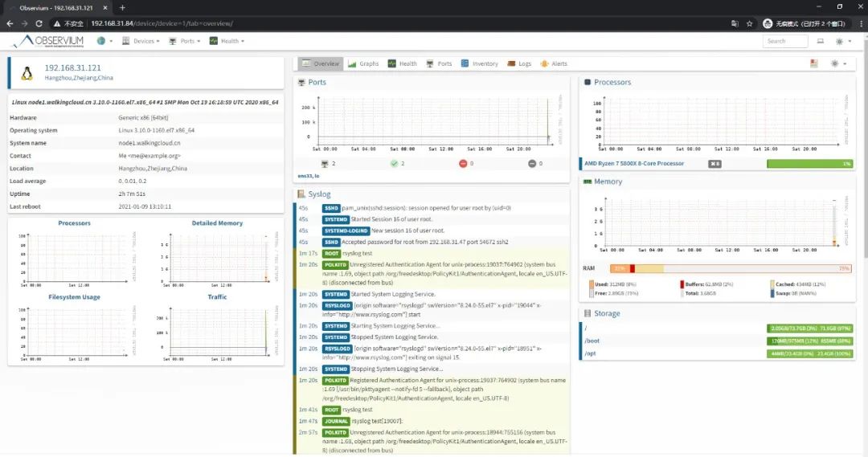Open the Alerts tab
Viewport: 868px width, 457px height.
click(x=554, y=63)
